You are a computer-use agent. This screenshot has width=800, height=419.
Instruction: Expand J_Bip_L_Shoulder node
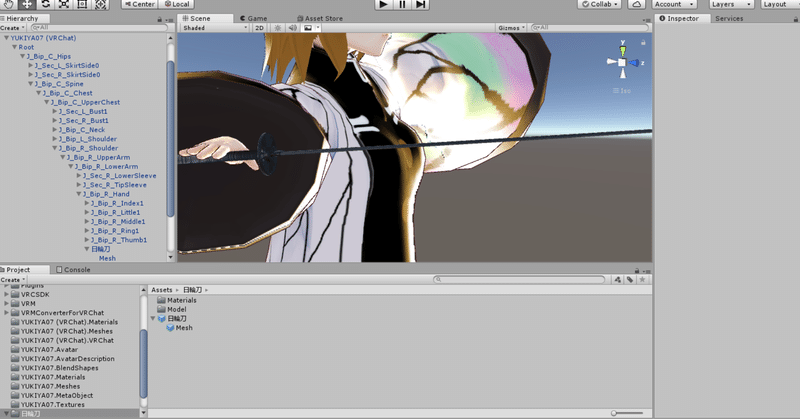(55, 139)
